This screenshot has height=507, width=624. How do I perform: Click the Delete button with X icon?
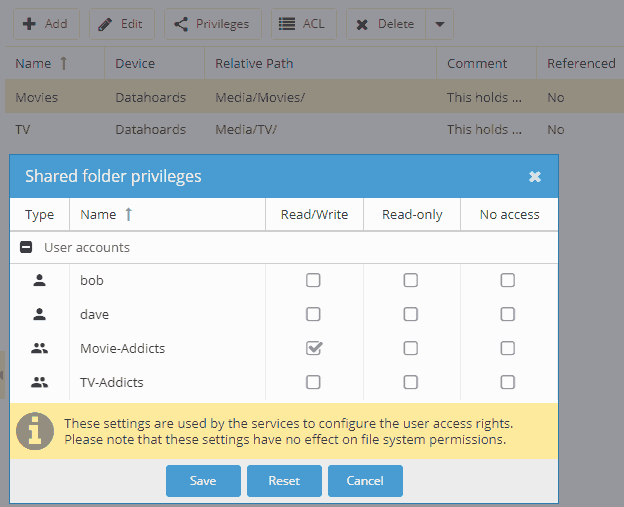pyautogui.click(x=385, y=24)
